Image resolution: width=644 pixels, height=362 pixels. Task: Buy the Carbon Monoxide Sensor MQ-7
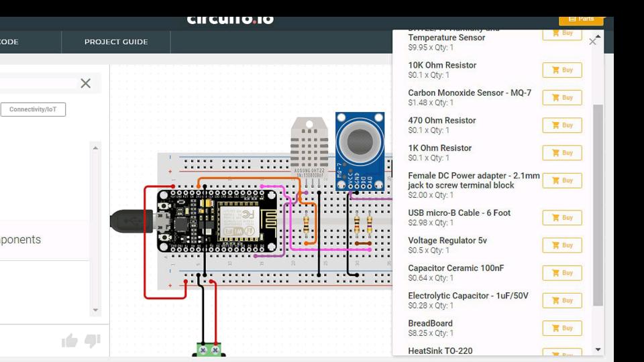561,98
